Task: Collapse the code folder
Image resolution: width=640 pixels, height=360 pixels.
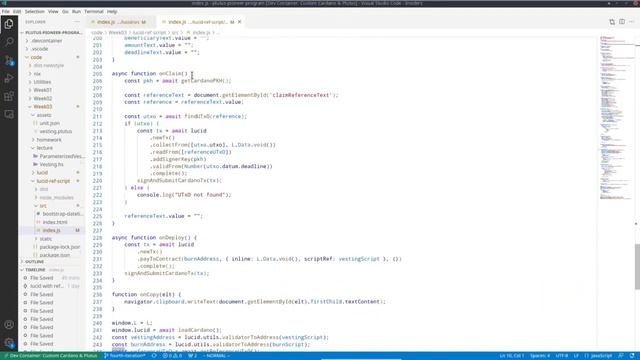Action: pyautogui.click(x=37, y=58)
